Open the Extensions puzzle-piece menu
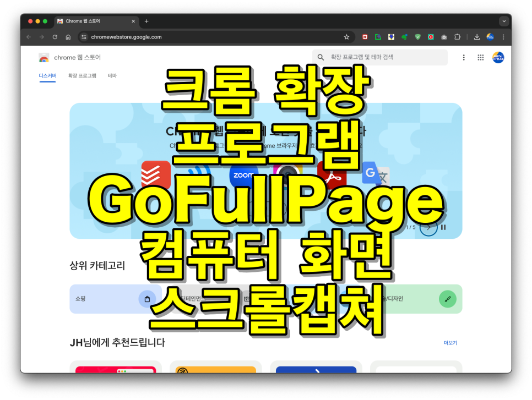Image resolution: width=532 pixels, height=400 pixels. pyautogui.click(x=457, y=37)
